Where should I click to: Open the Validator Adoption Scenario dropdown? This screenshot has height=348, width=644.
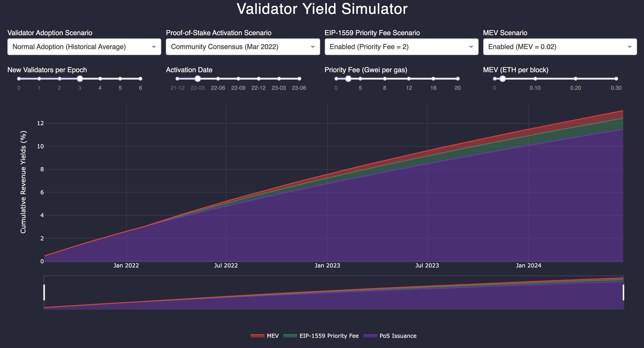coord(84,47)
